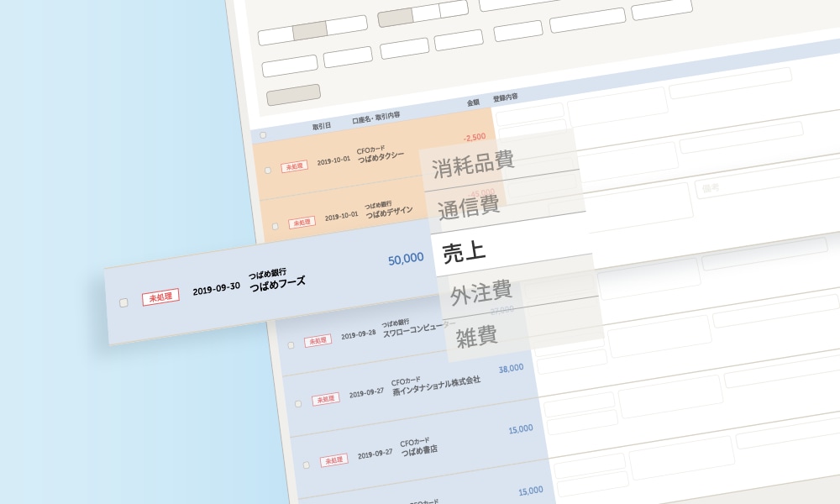Choose 雑費 from the category list
The width and height of the screenshot is (840, 504).
tap(476, 336)
